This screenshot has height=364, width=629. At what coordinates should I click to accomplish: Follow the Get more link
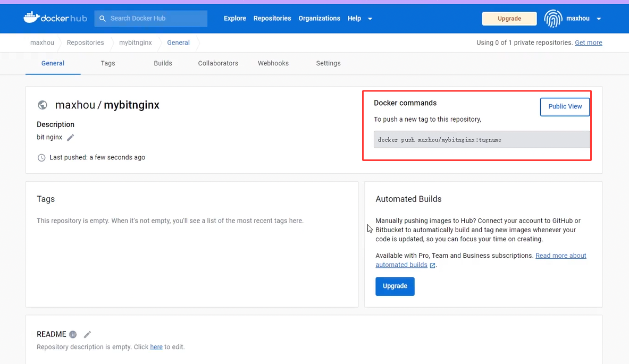589,43
